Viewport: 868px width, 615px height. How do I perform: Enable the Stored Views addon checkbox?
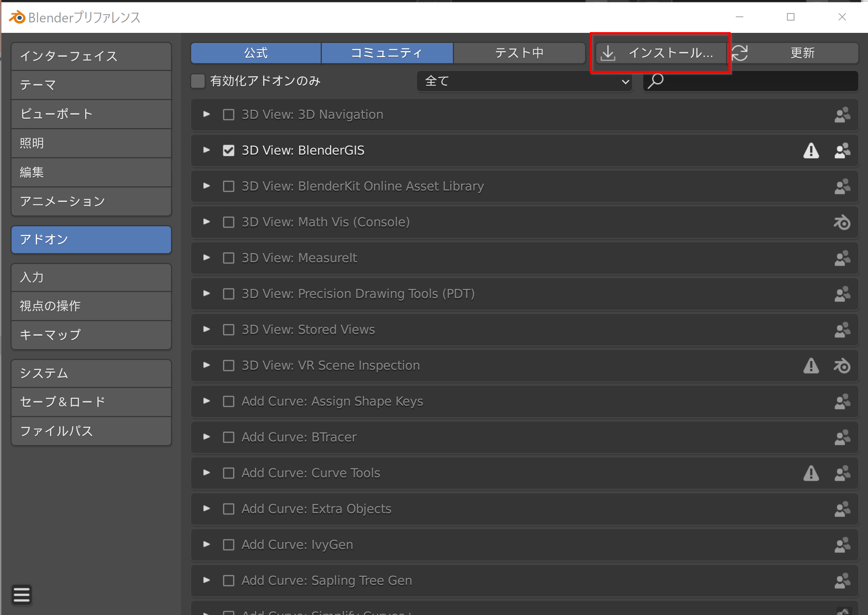228,330
